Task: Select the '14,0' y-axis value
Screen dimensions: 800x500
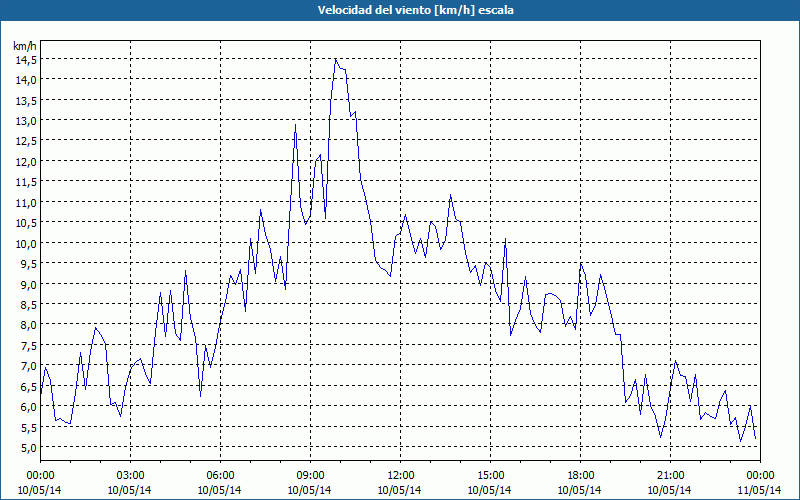Action: 26,80
